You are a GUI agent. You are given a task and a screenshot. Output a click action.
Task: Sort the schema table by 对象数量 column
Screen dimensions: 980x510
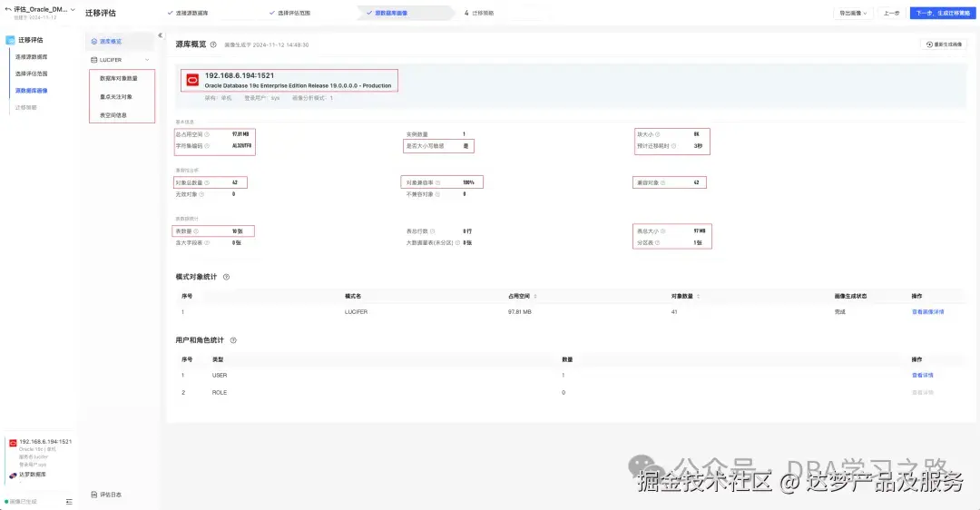[698, 296]
